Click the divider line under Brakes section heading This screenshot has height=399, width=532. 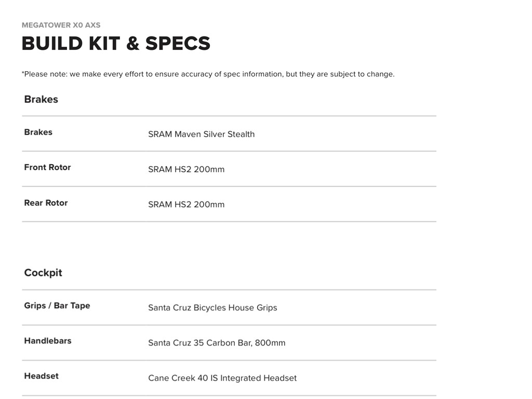tap(229, 116)
